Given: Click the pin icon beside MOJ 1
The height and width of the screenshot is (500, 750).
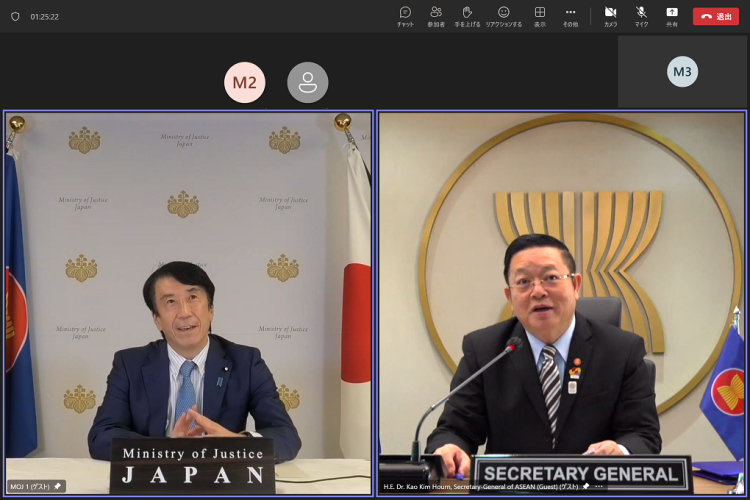Looking at the screenshot, I should tap(57, 486).
